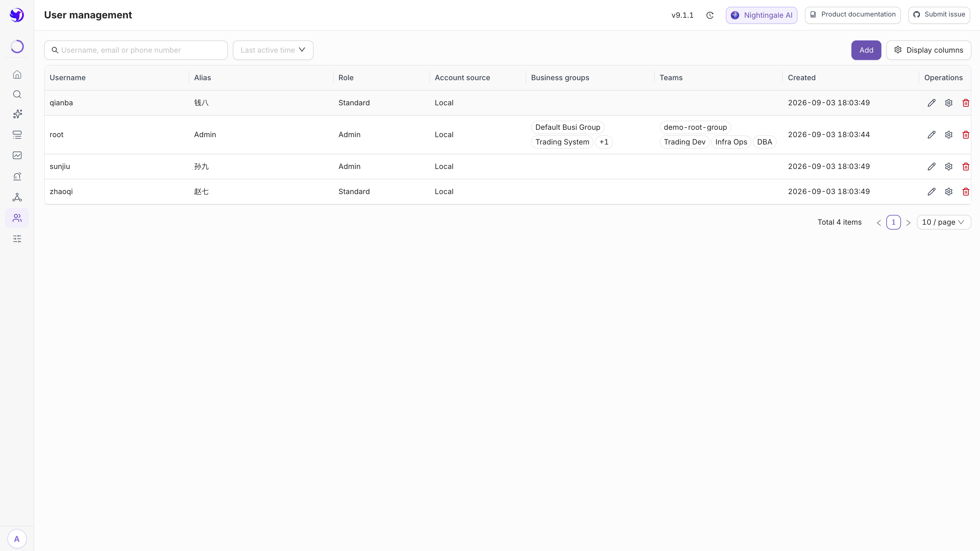Screen dimensions: 980x551
Task: Go to page 1 in pagination
Action: coord(893,222)
